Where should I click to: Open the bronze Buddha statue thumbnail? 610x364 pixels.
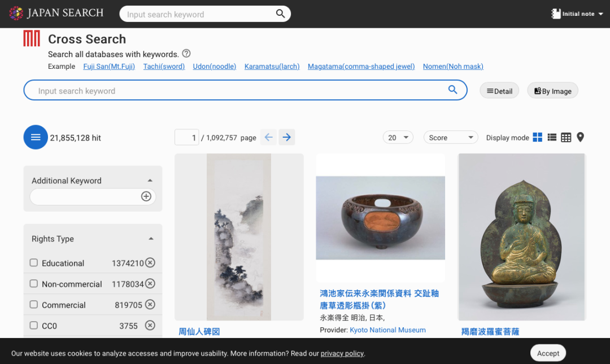click(x=522, y=237)
